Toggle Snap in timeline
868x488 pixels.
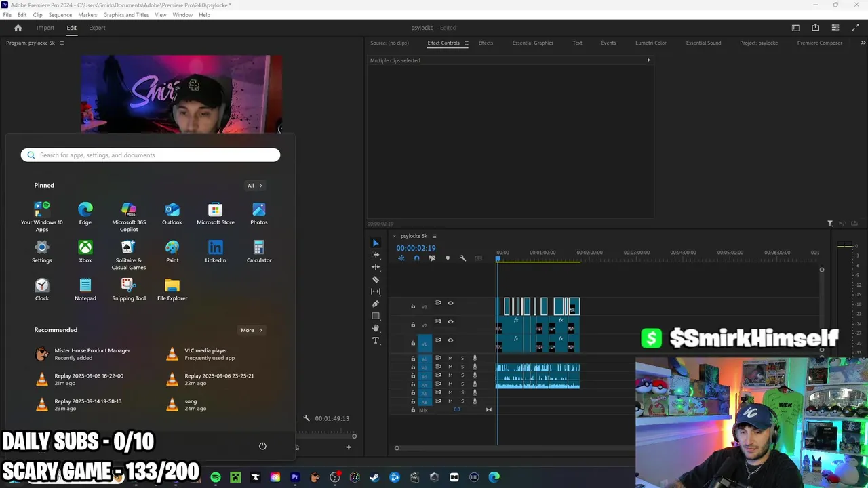coord(416,258)
